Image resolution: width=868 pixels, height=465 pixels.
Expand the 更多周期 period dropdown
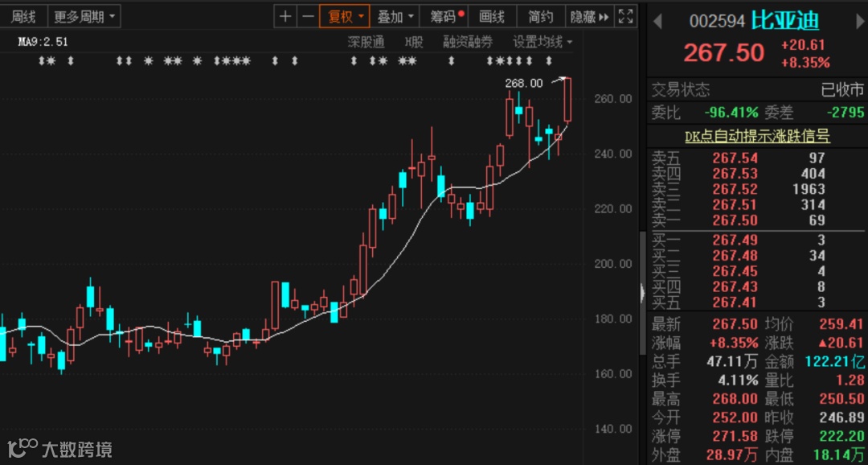84,17
